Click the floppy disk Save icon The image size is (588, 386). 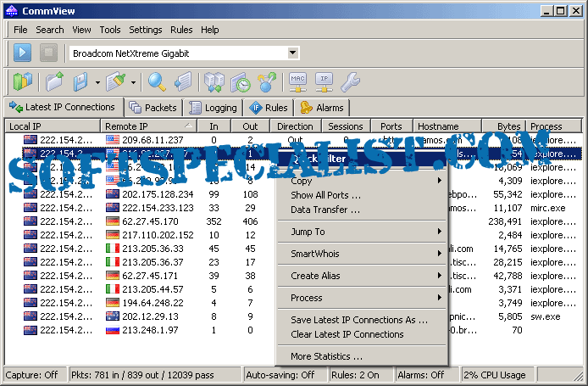click(81, 81)
